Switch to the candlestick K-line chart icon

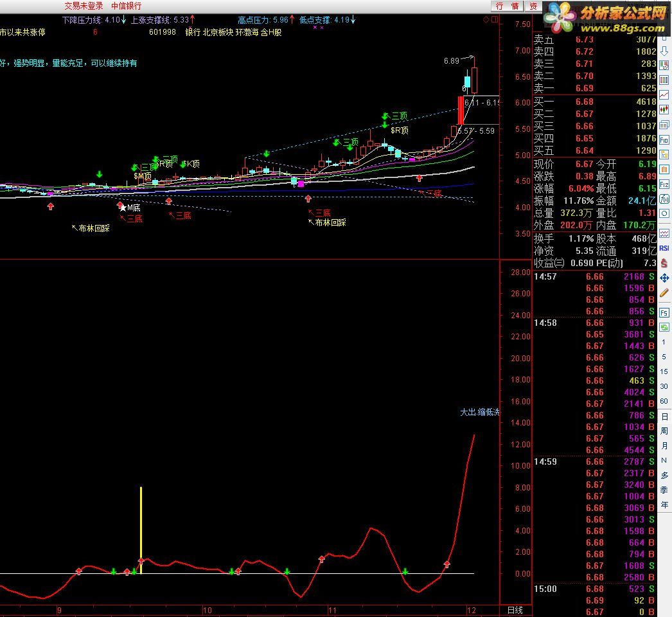pos(664,109)
